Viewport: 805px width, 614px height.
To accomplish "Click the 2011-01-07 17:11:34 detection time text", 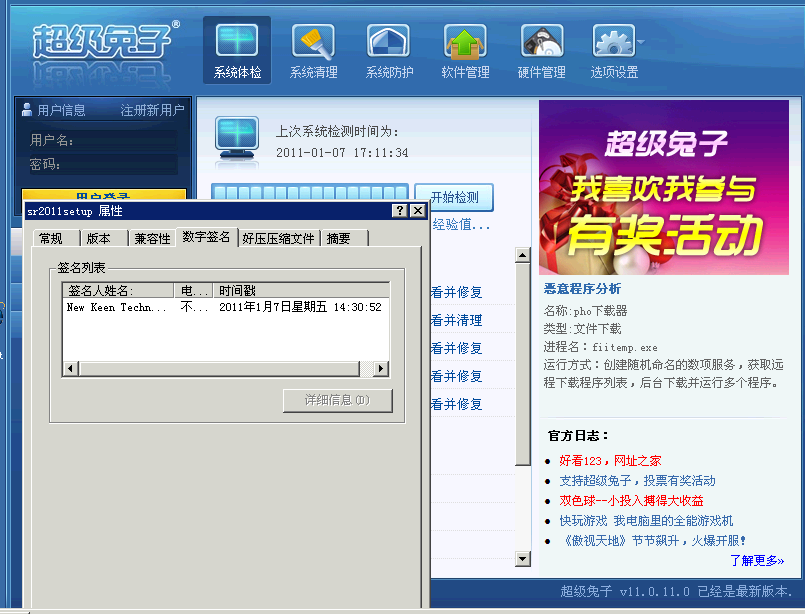I will 342,152.
